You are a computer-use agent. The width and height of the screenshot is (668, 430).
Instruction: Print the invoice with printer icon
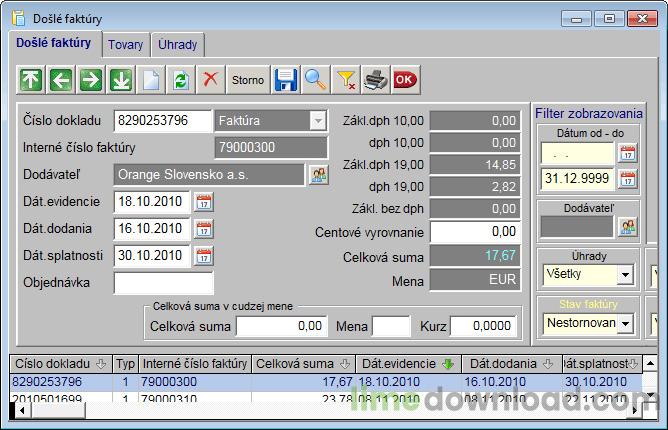375,79
